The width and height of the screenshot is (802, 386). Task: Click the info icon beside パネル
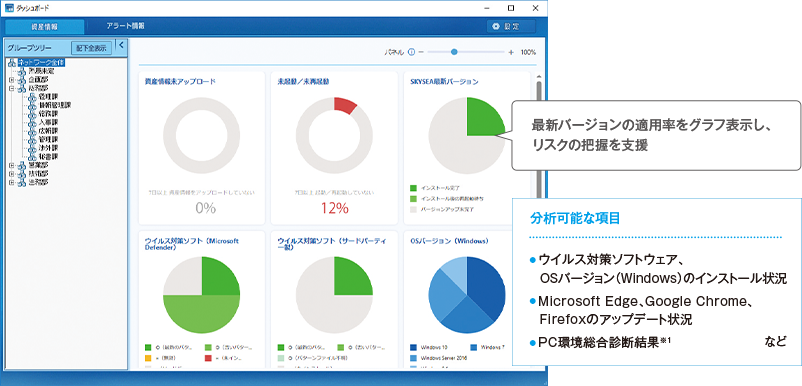[x=411, y=52]
